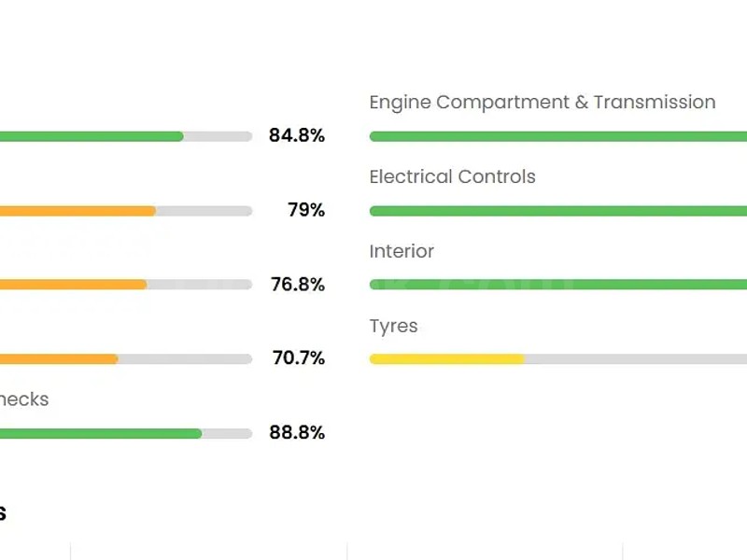The image size is (747, 560).
Task: Click the Electrical Controls progress bar
Action: click(x=558, y=211)
